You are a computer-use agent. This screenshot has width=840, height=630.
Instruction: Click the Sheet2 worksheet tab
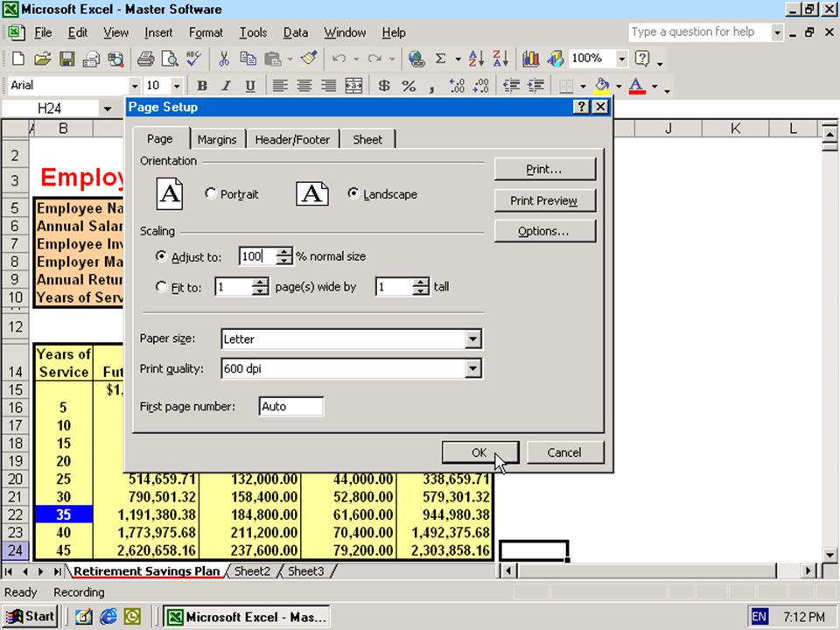click(252, 571)
